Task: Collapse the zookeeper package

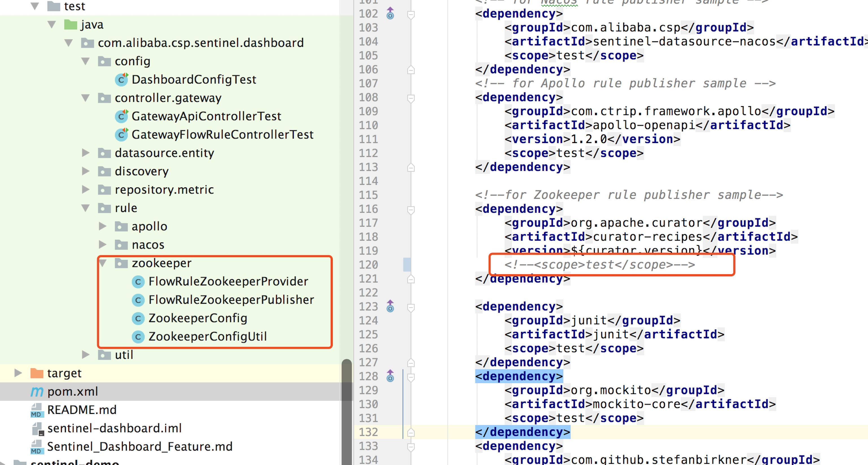Action: [103, 263]
